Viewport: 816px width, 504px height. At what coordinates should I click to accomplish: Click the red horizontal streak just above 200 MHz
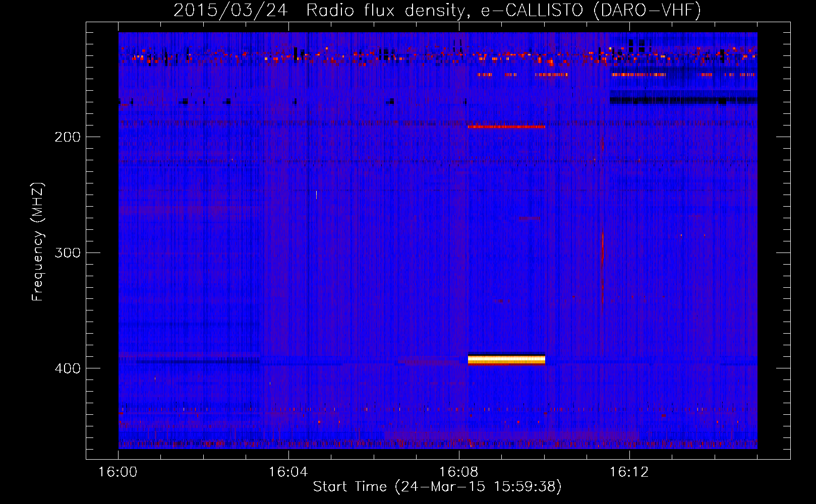[506, 127]
